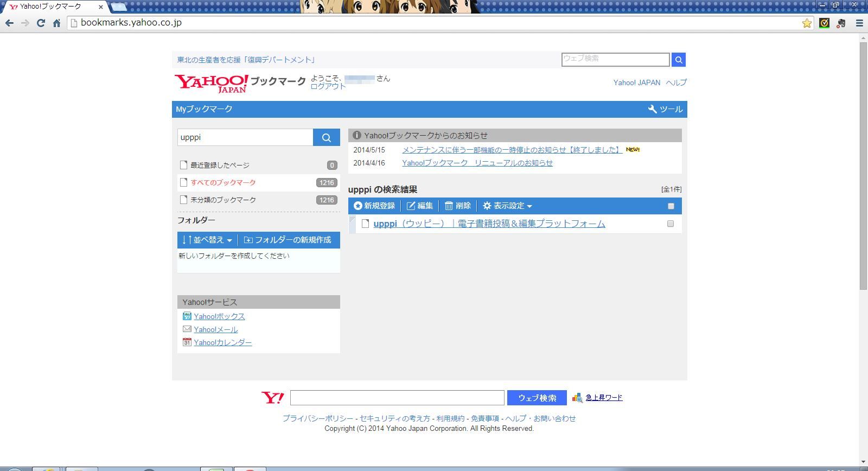868x471 pixels.
Task: Click the ログアウト link
Action: click(328, 86)
